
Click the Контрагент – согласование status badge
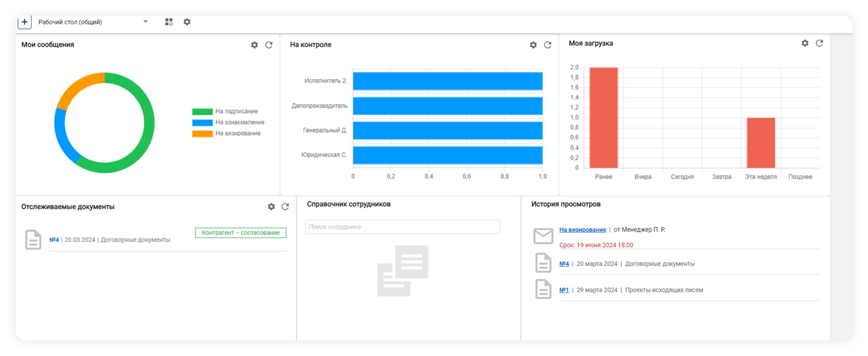[241, 233]
